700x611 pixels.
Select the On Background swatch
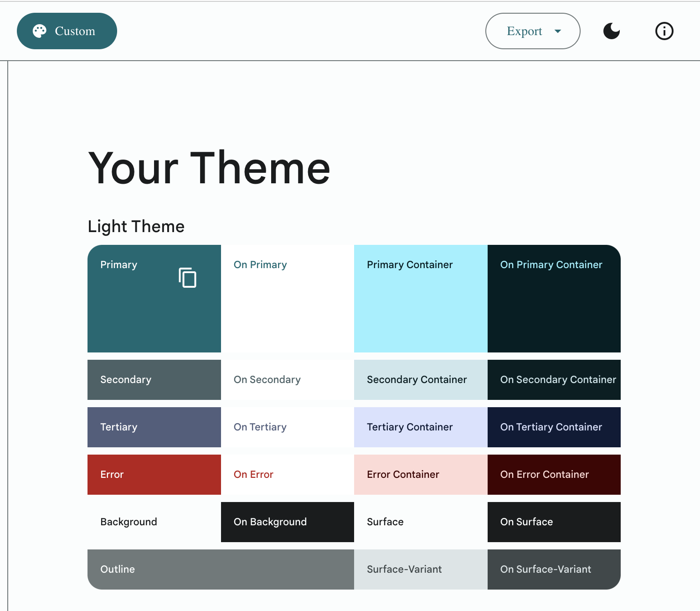pos(287,522)
